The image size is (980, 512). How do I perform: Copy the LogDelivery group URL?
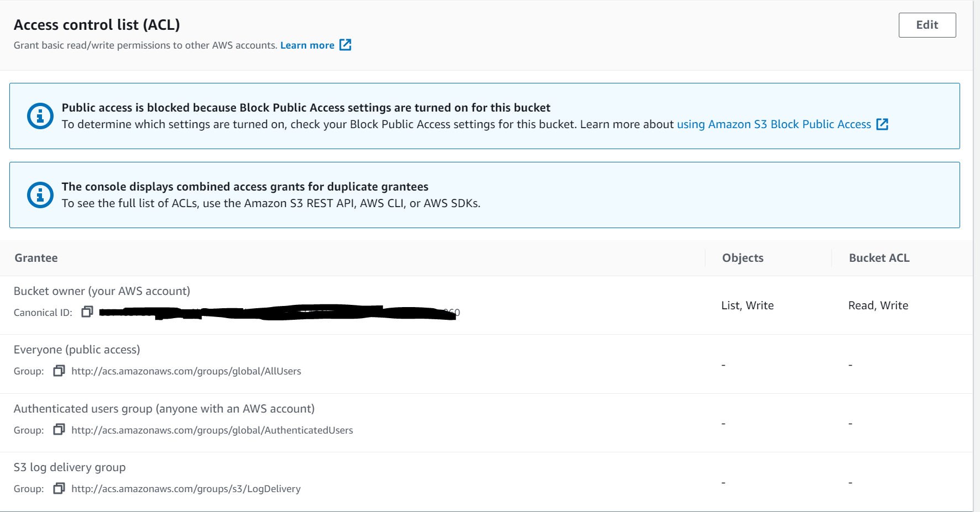pyautogui.click(x=59, y=488)
